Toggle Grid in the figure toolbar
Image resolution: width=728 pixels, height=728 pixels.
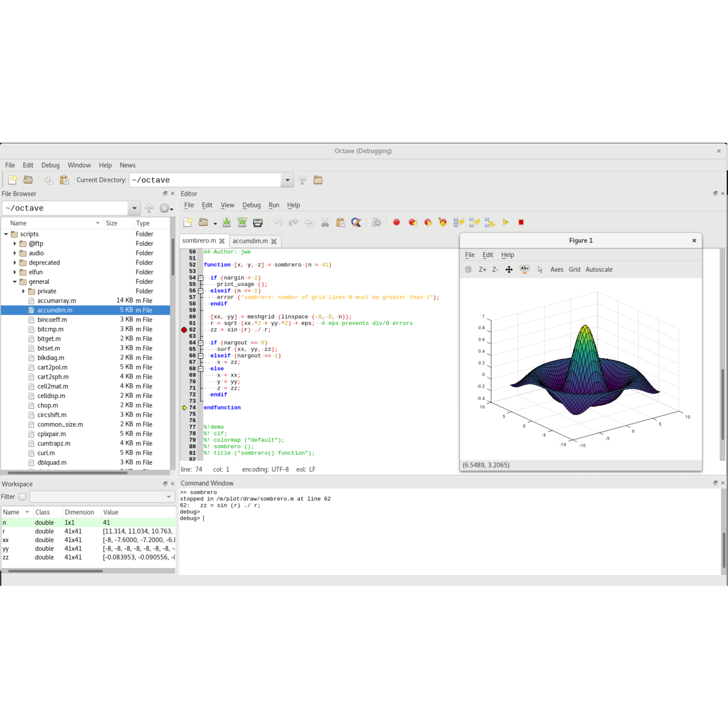pyautogui.click(x=574, y=270)
